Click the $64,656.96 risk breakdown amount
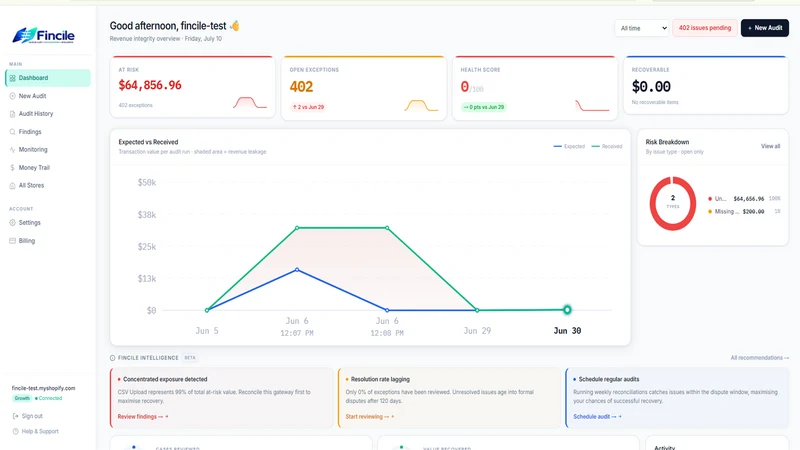Image resolution: width=800 pixels, height=450 pixels. tap(748, 198)
